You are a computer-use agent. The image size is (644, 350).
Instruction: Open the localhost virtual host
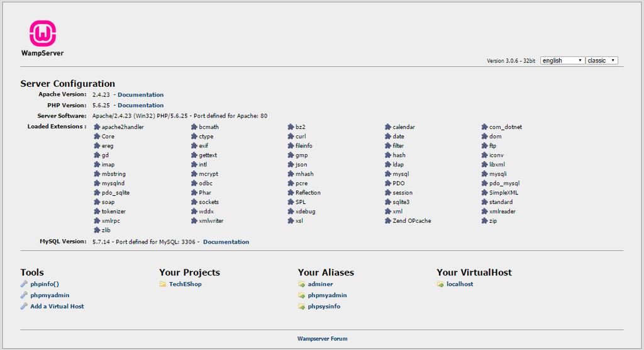tap(460, 284)
